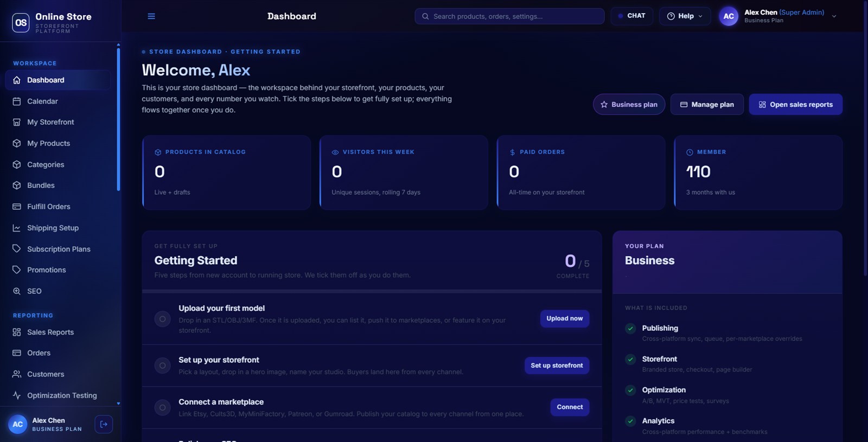Image resolution: width=868 pixels, height=442 pixels.
Task: Click the Customers people icon
Action: tap(17, 374)
